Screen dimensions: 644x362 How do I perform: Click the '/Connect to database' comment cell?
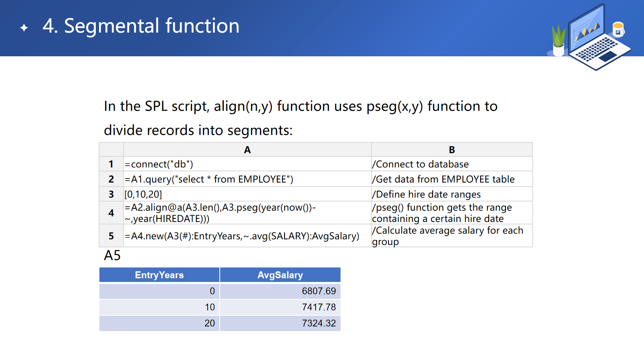click(452, 164)
